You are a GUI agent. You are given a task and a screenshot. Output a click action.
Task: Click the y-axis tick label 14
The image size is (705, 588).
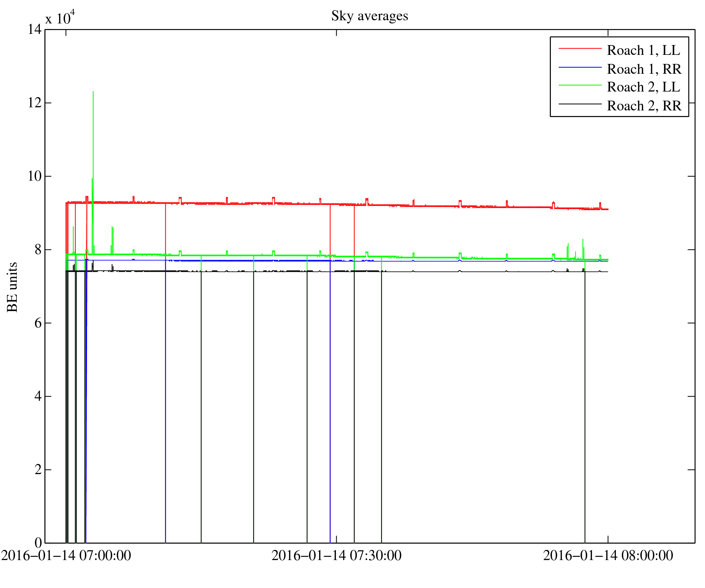tap(35, 29)
